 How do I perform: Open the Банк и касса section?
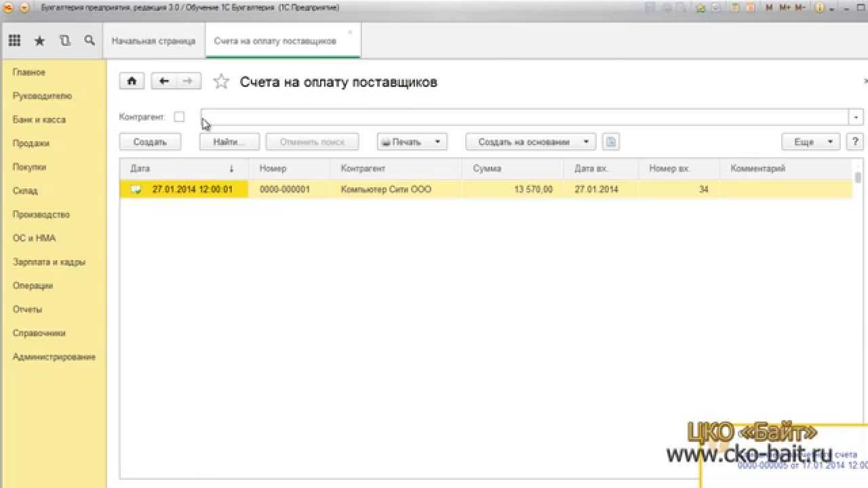[39, 119]
